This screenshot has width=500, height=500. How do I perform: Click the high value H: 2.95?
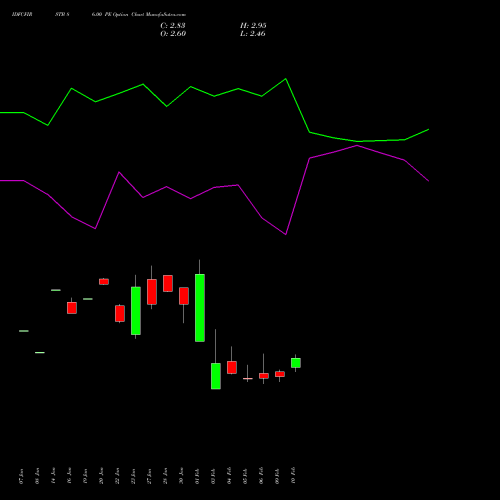pos(253,26)
